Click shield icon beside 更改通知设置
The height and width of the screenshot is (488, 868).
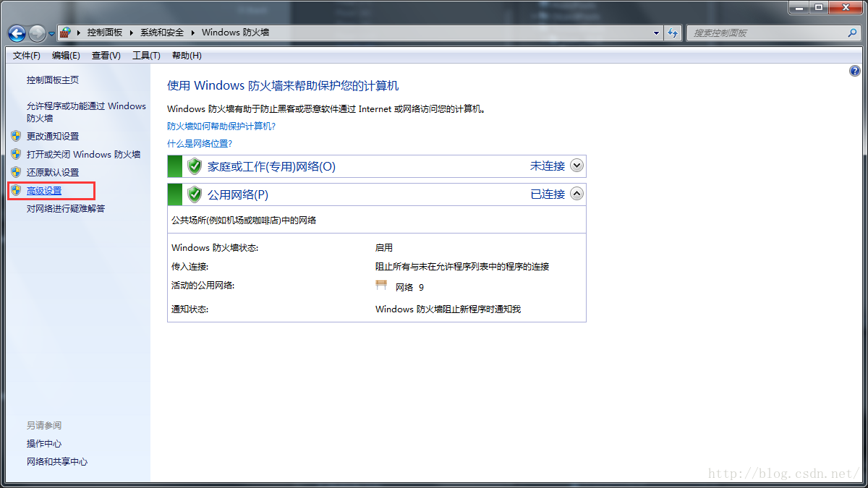16,136
